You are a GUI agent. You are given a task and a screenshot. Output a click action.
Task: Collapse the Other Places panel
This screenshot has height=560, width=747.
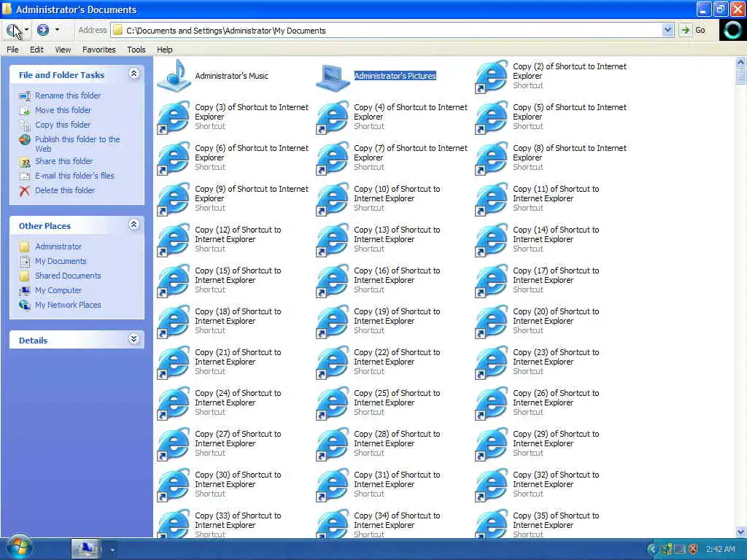134,225
